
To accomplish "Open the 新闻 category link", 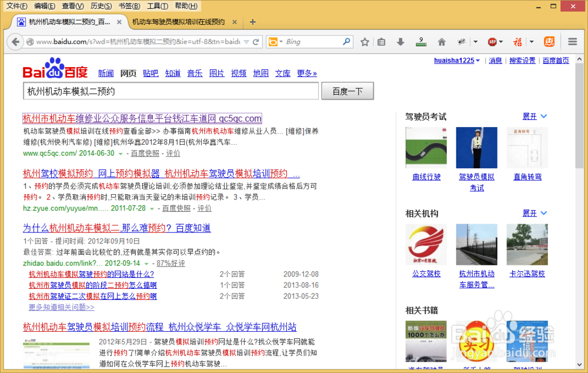I will (x=106, y=73).
